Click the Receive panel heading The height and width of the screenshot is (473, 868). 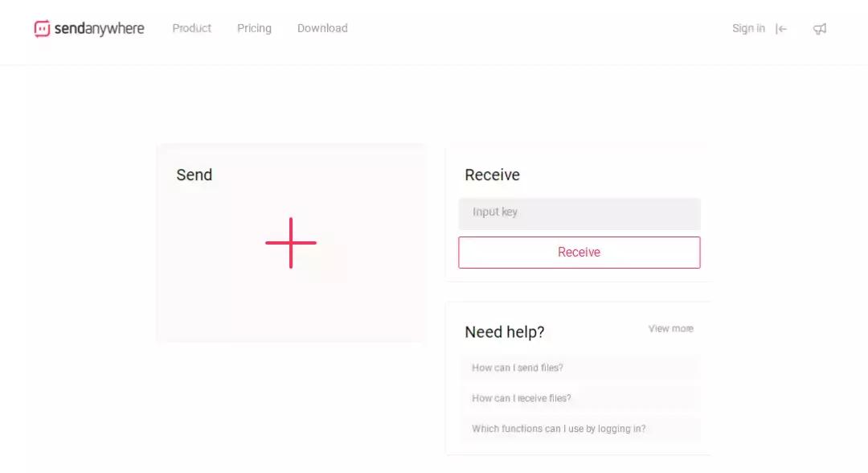(492, 175)
